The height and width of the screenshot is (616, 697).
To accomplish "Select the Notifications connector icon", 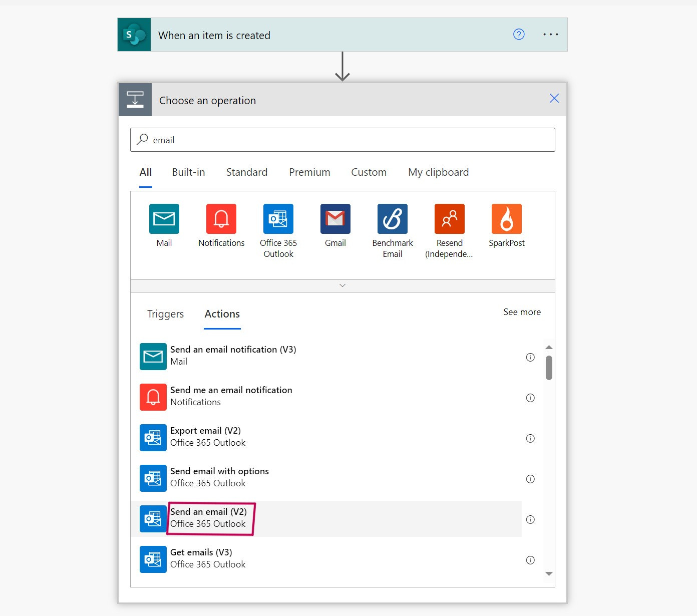I will [221, 219].
